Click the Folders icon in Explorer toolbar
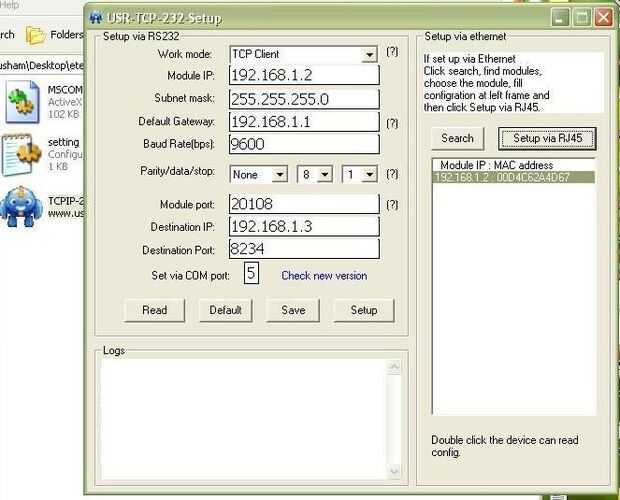This screenshot has height=500, width=620. tap(36, 35)
